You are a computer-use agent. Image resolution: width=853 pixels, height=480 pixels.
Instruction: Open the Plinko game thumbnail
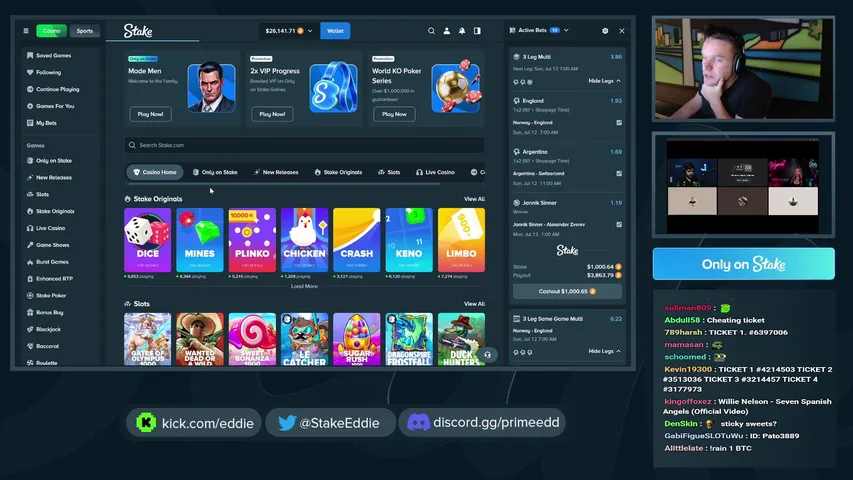click(x=252, y=240)
